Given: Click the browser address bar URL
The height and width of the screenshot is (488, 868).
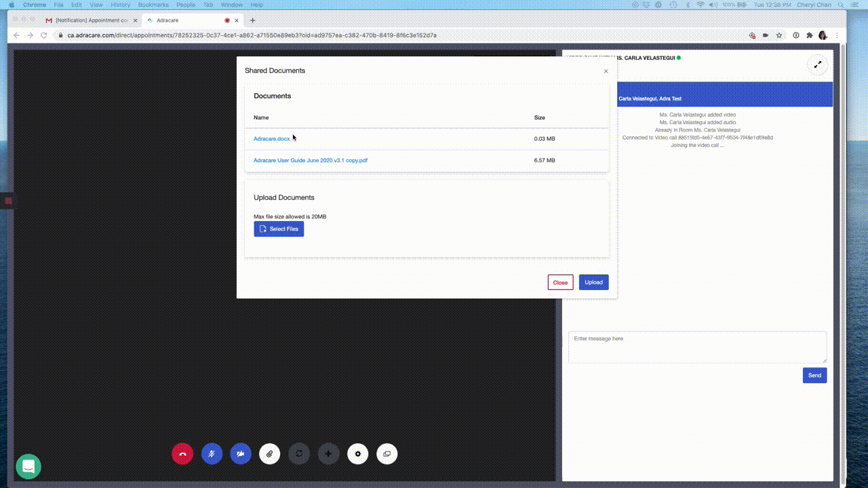Looking at the screenshot, I should tap(252, 35).
